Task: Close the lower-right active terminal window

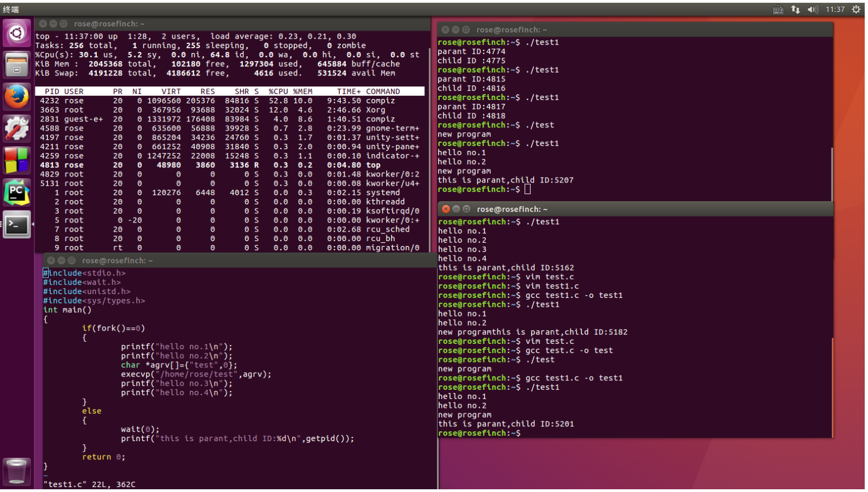Action: pos(446,209)
